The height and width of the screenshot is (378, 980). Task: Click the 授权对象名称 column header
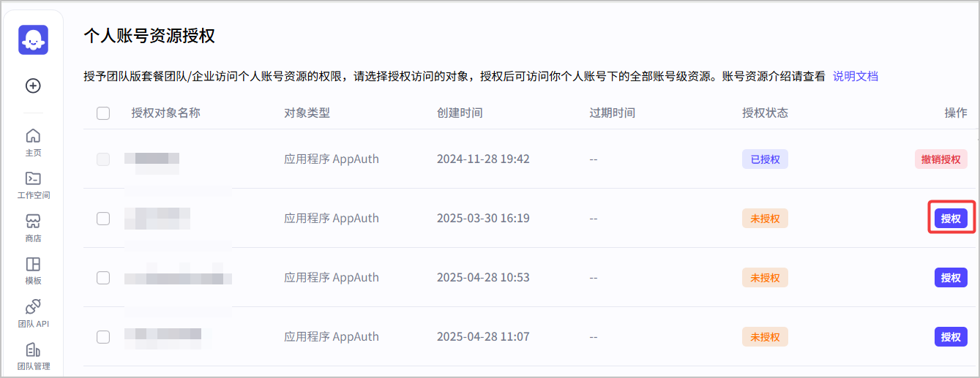pos(166,113)
